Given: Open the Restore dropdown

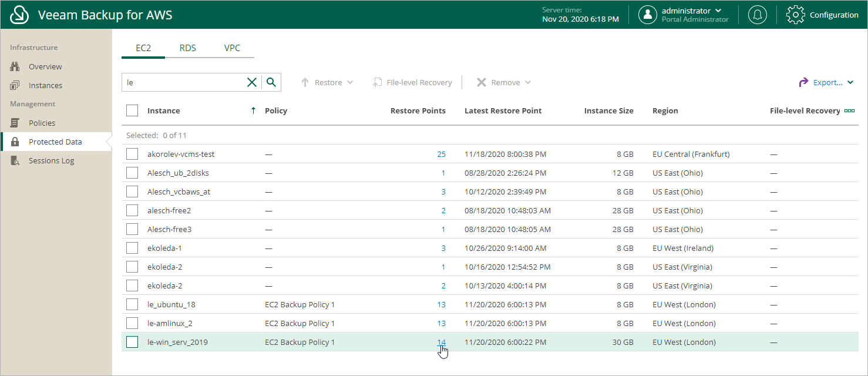Looking at the screenshot, I should (x=327, y=82).
